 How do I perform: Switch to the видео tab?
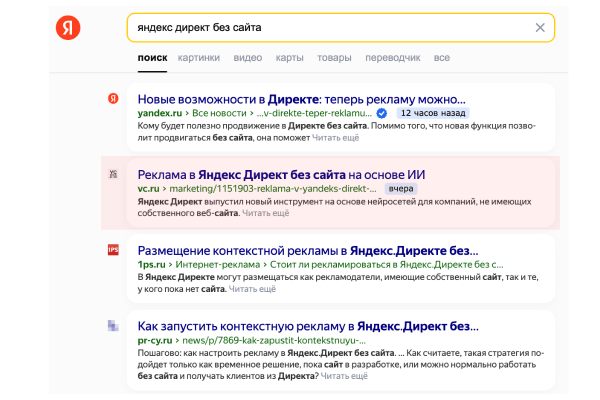(248, 58)
